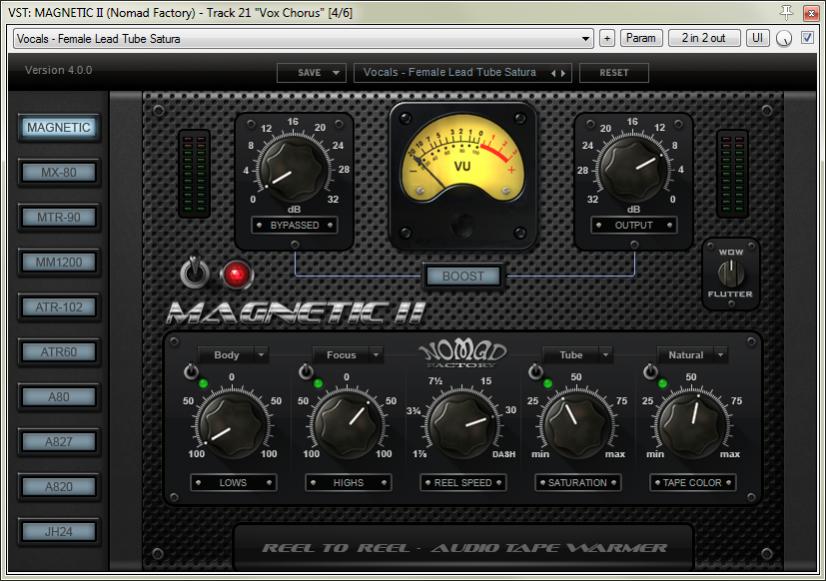This screenshot has height=581, width=826.
Task: Click the LOWS label plate
Action: click(233, 482)
